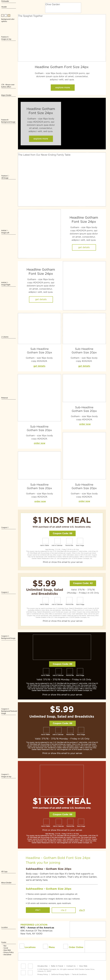This screenshot has width=110, height=980.
Task: Open the View Web footer link
Action: tap(83, 966)
